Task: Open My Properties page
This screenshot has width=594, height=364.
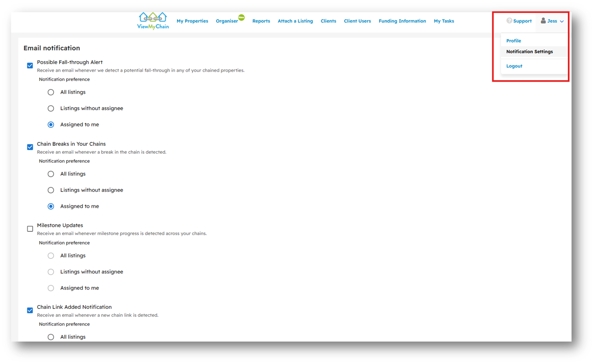Action: tap(192, 21)
